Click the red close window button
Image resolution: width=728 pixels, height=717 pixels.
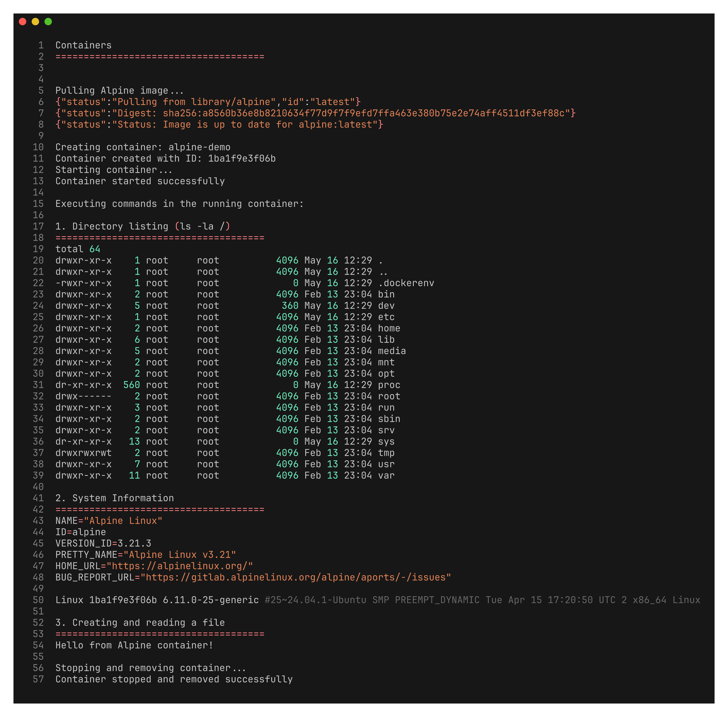23,21
